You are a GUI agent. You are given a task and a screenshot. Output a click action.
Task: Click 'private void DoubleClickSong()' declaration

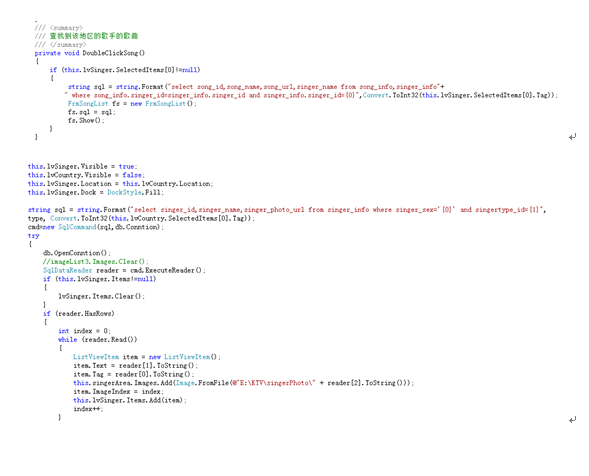tap(89, 53)
